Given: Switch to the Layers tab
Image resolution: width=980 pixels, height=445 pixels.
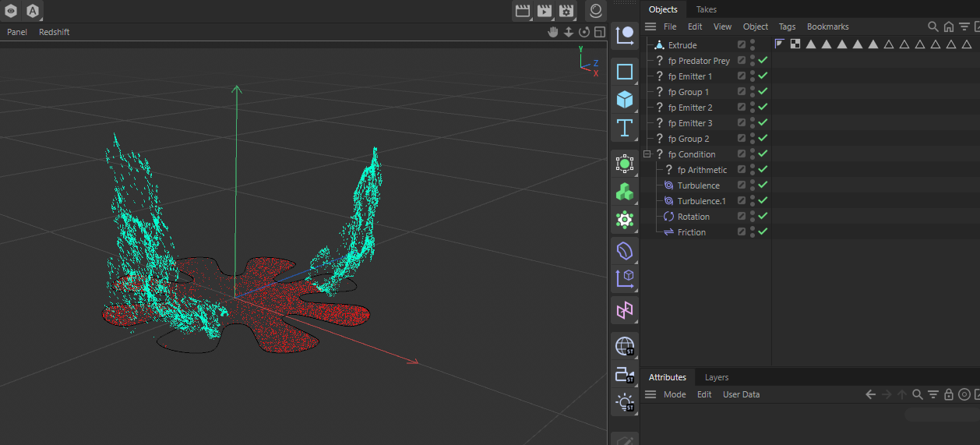Looking at the screenshot, I should (x=717, y=377).
